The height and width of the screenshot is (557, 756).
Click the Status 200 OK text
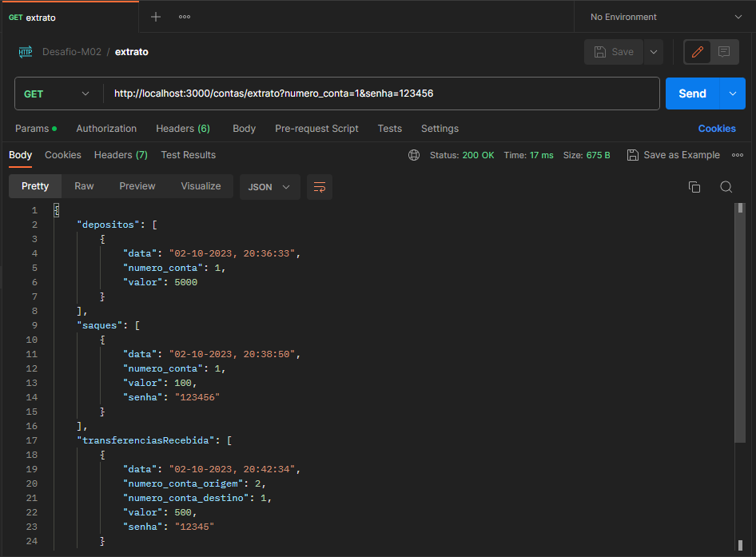click(x=461, y=155)
